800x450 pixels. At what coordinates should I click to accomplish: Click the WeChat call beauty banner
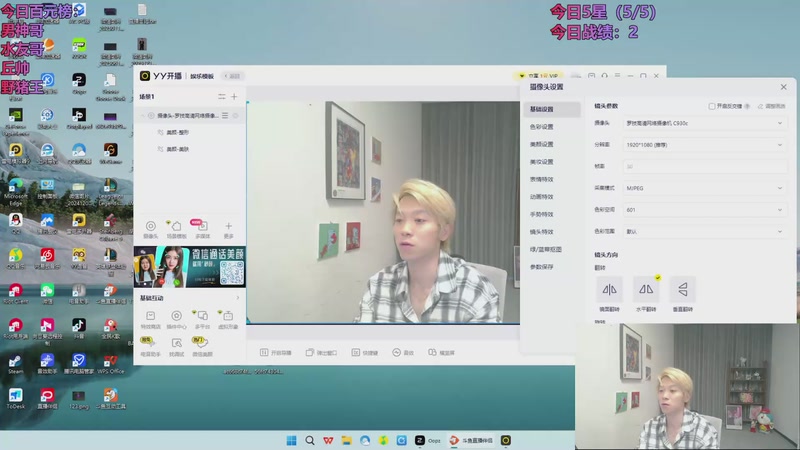tap(190, 267)
